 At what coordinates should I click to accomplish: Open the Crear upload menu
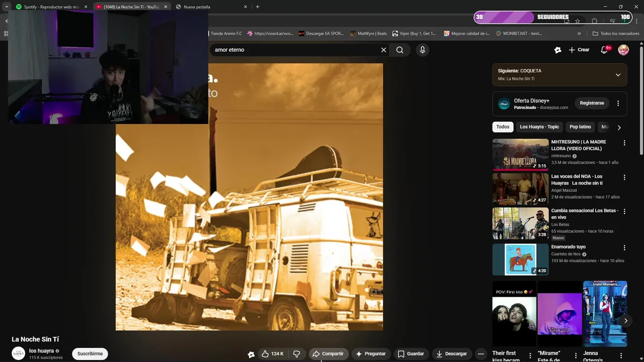579,50
